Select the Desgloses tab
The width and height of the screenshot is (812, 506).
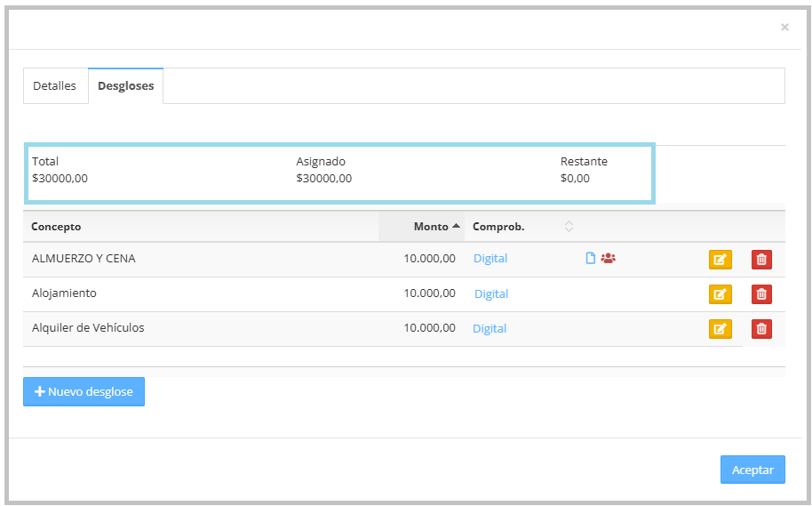click(x=125, y=86)
